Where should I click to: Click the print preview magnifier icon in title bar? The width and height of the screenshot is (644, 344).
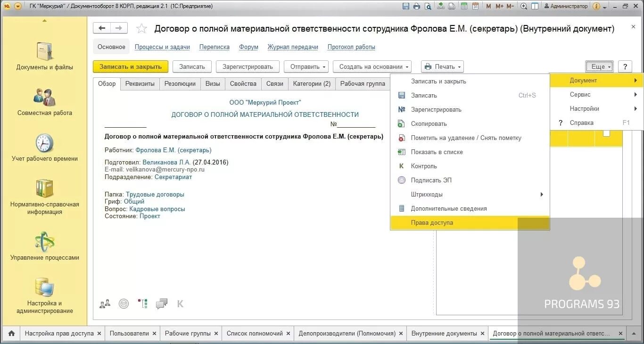click(428, 6)
